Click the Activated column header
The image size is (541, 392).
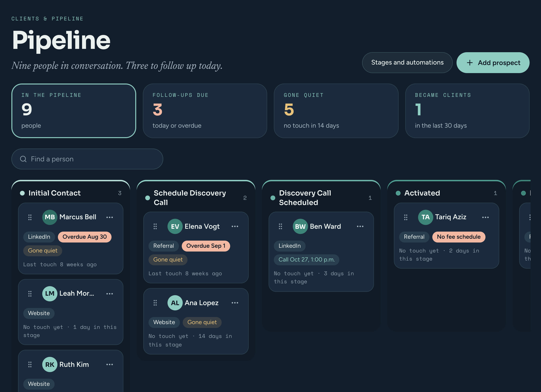click(422, 193)
